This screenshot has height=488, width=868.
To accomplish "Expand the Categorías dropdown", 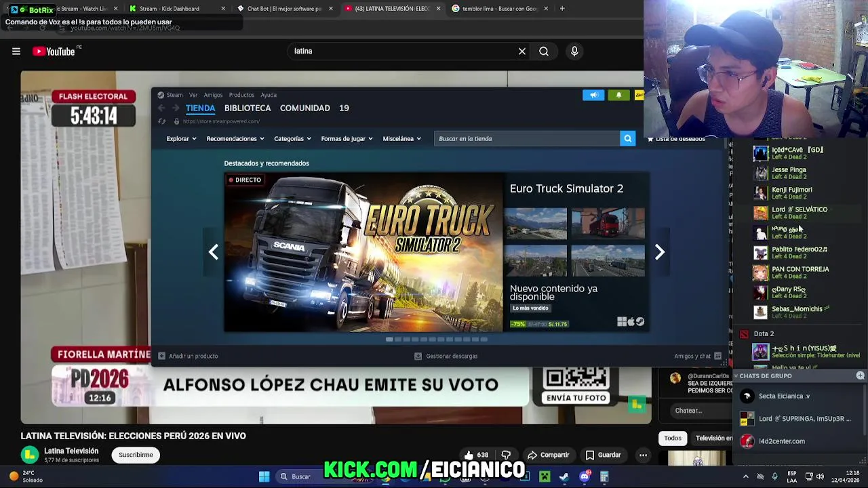I will click(x=292, y=138).
